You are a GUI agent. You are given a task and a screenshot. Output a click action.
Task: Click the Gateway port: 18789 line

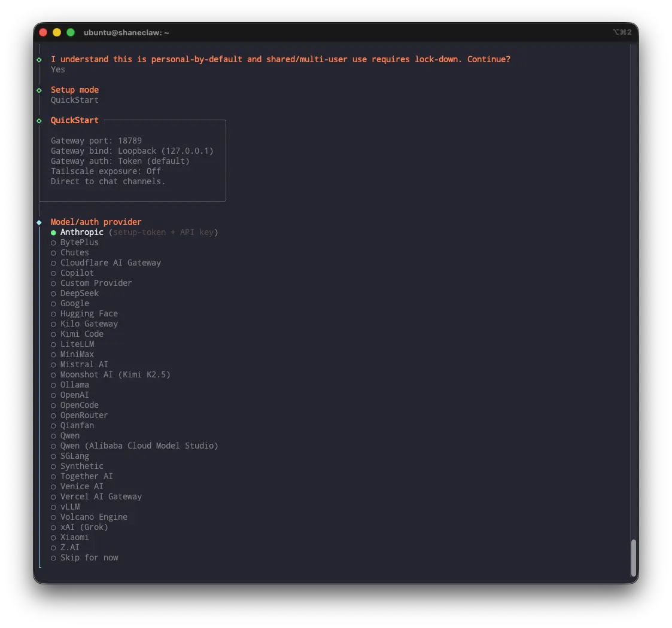(x=96, y=141)
